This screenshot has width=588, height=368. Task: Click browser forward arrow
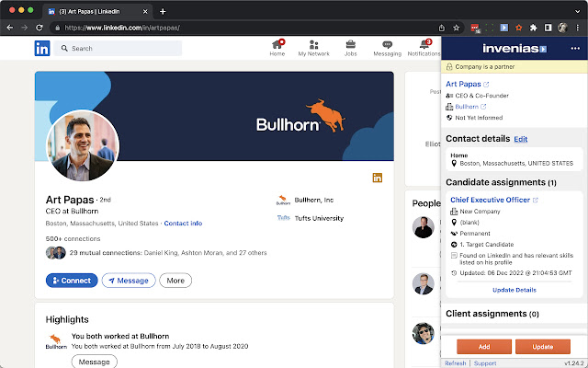coord(25,28)
